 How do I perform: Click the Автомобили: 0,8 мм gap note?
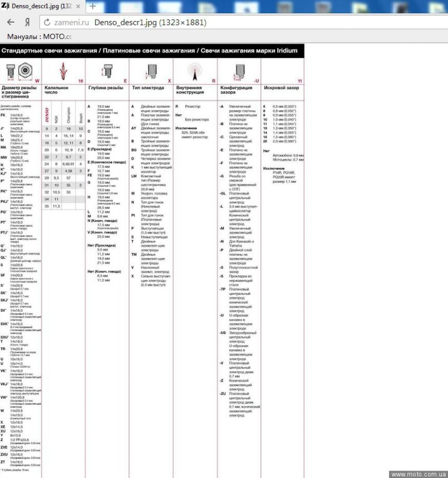[288, 155]
